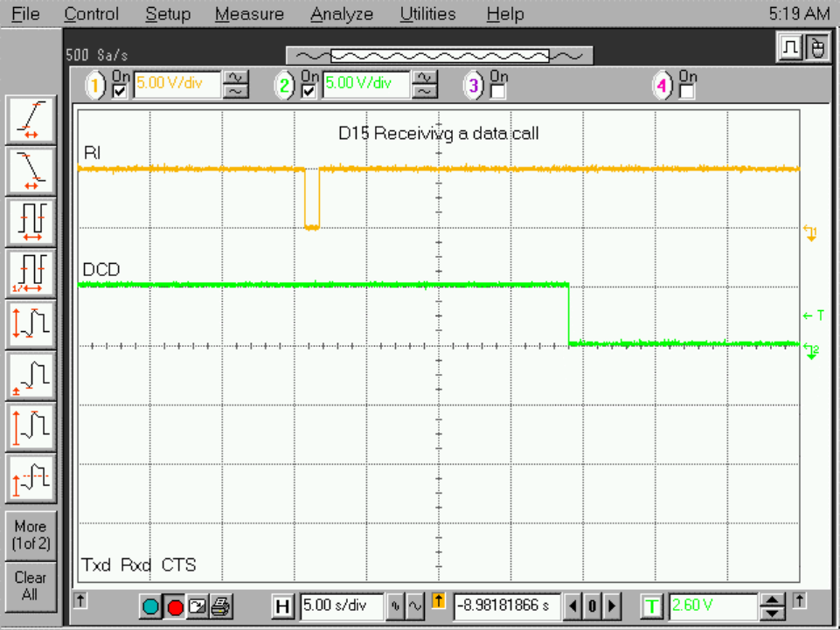Open the Utilities menu
This screenshot has width=840, height=630.
coord(427,14)
